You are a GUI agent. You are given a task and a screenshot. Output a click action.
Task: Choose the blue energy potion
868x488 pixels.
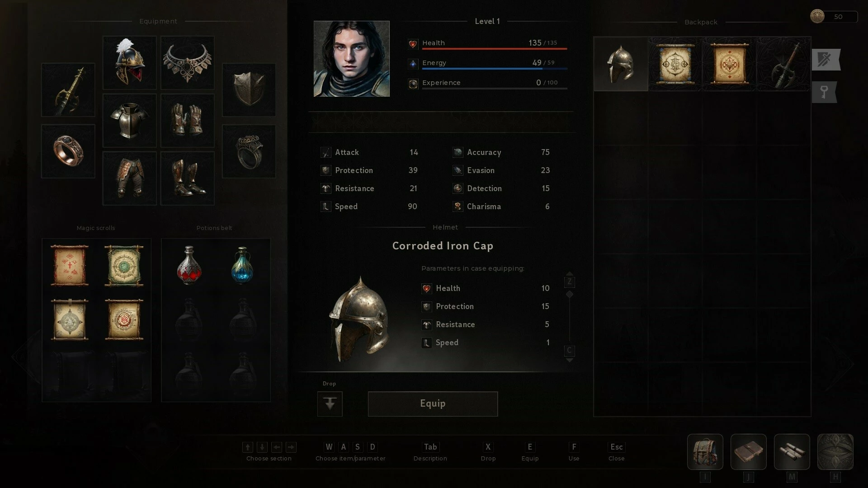(x=242, y=266)
